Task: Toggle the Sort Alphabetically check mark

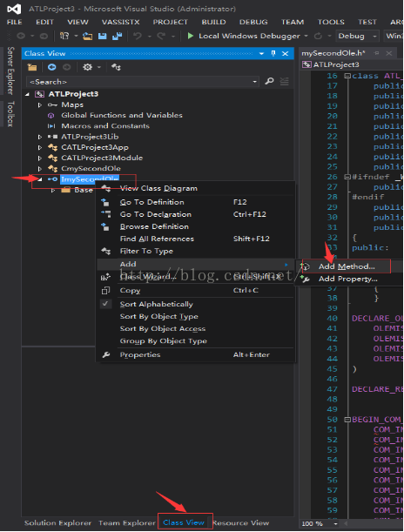Action: click(x=105, y=304)
